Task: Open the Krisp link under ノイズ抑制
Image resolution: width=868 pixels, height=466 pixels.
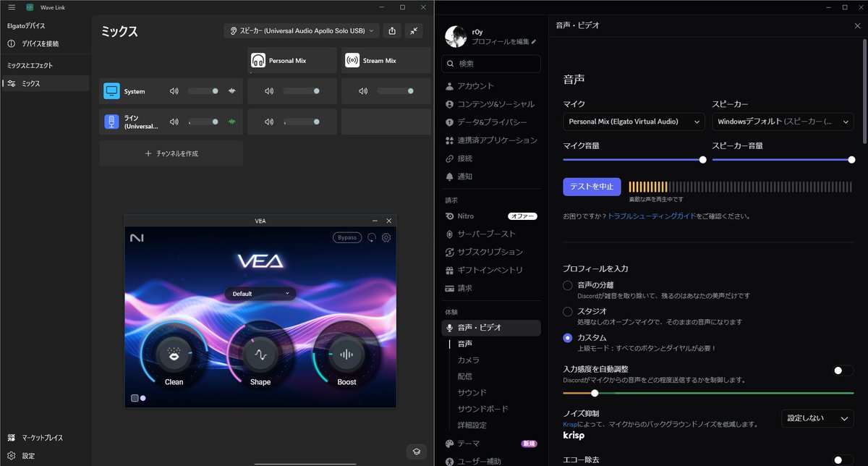Action: tap(570, 424)
